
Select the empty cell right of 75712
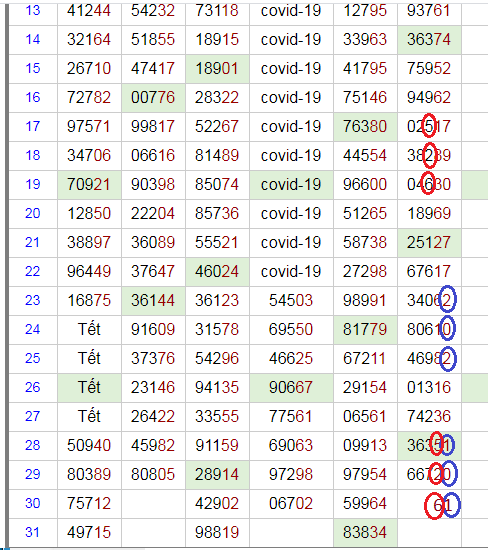point(153,504)
